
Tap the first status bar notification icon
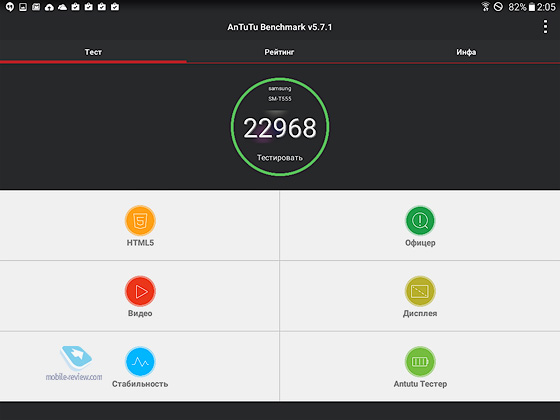pyautogui.click(x=10, y=7)
